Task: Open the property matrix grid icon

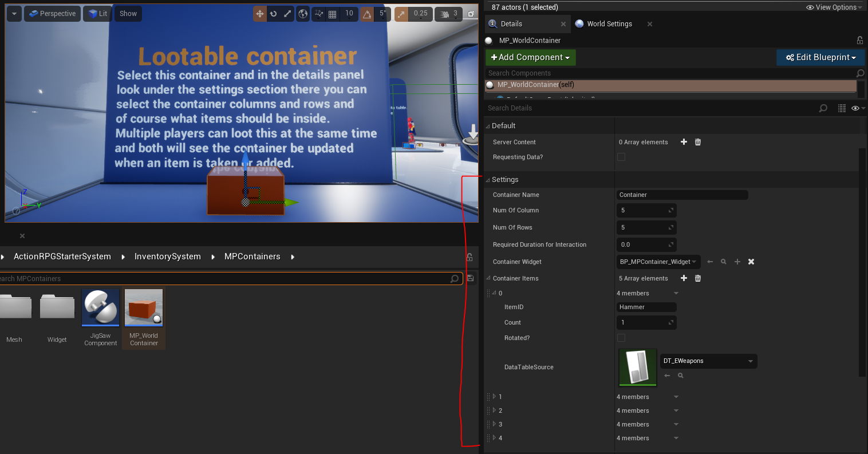Action: [x=842, y=108]
